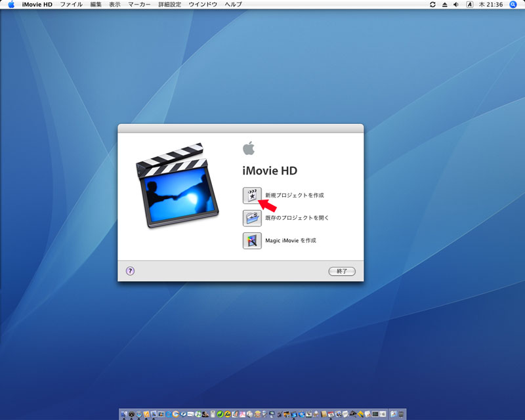This screenshot has height=420, width=525.
Task: Click the volume speaker icon in menu bar
Action: [456, 5]
